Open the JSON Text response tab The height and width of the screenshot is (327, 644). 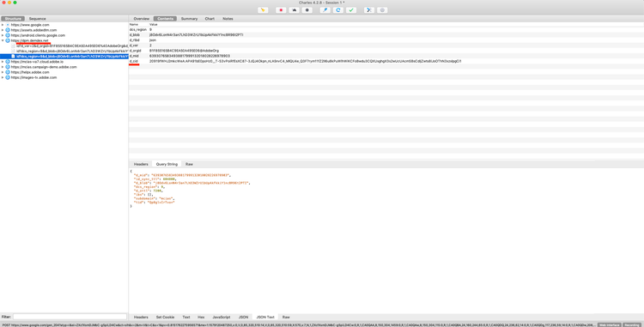[x=265, y=318]
